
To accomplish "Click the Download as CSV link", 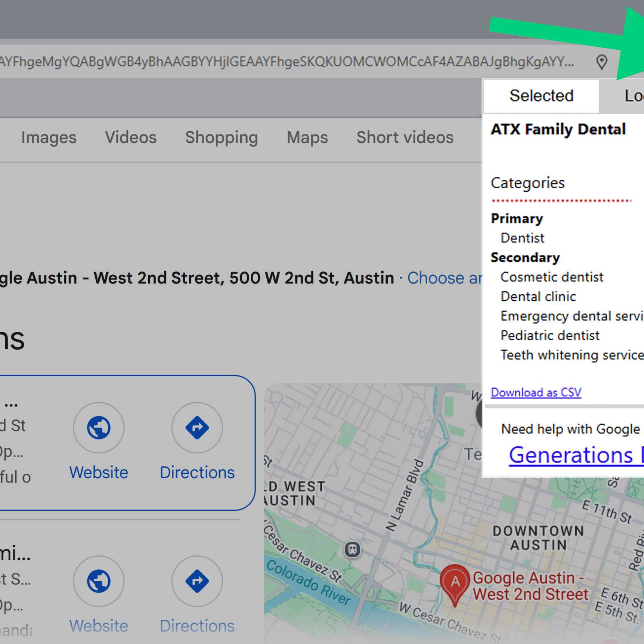I will (x=536, y=392).
